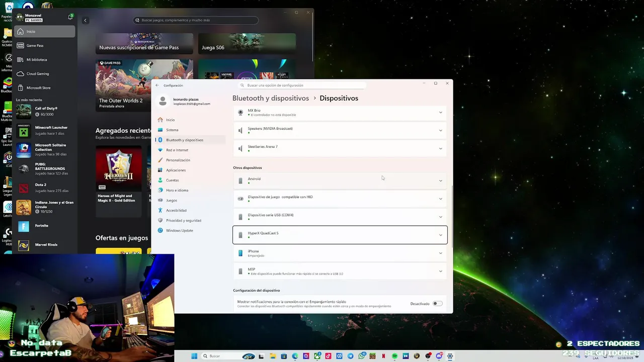Open Mi biblioteca in the Xbox app
Screen dimensions: 644x362
click(x=45, y=60)
